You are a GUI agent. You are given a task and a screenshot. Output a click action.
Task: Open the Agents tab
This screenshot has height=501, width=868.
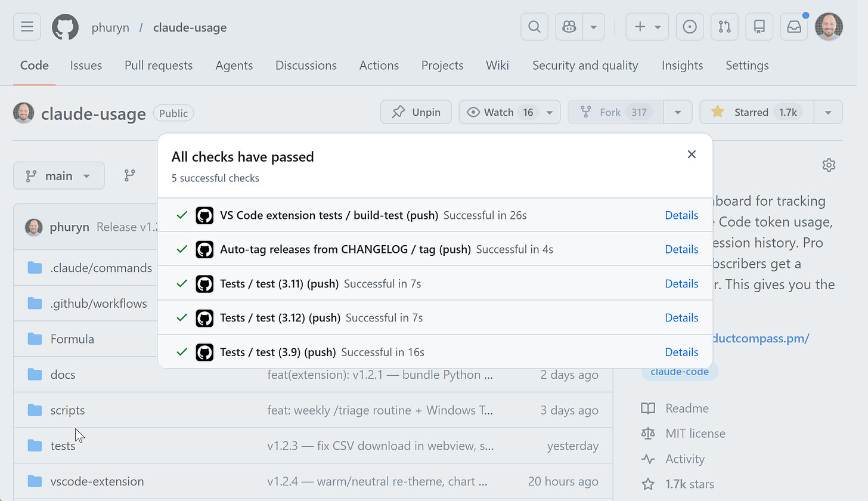point(234,66)
